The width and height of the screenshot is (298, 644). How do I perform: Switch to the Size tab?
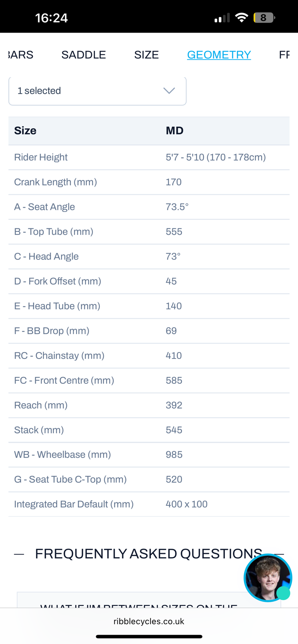coord(146,55)
